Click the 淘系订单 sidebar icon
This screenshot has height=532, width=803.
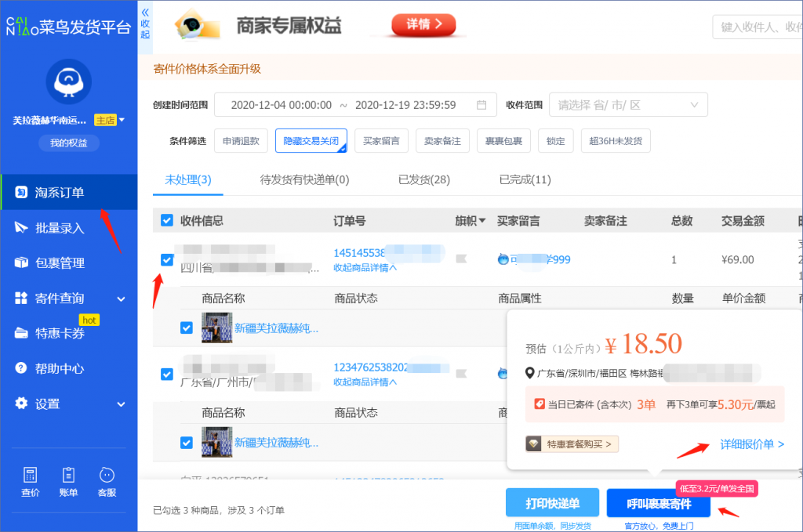(x=21, y=192)
